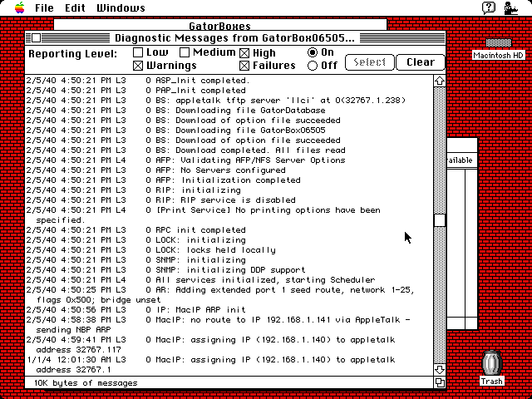Click the scroll down arrow

(440, 369)
